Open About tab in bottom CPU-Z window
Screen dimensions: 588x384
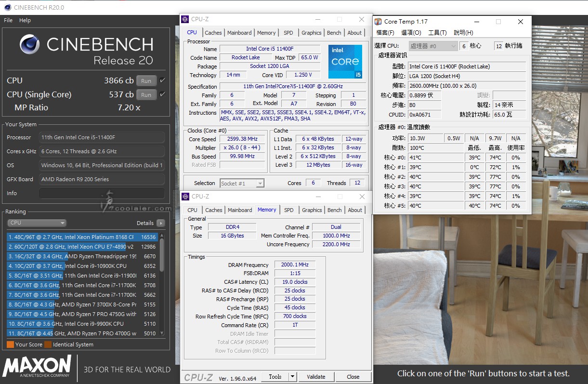[x=355, y=210]
